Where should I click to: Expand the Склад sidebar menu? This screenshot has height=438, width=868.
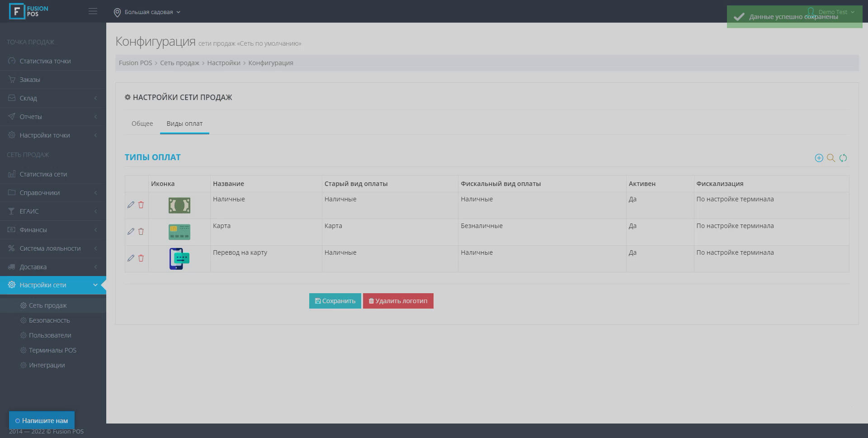(53, 98)
